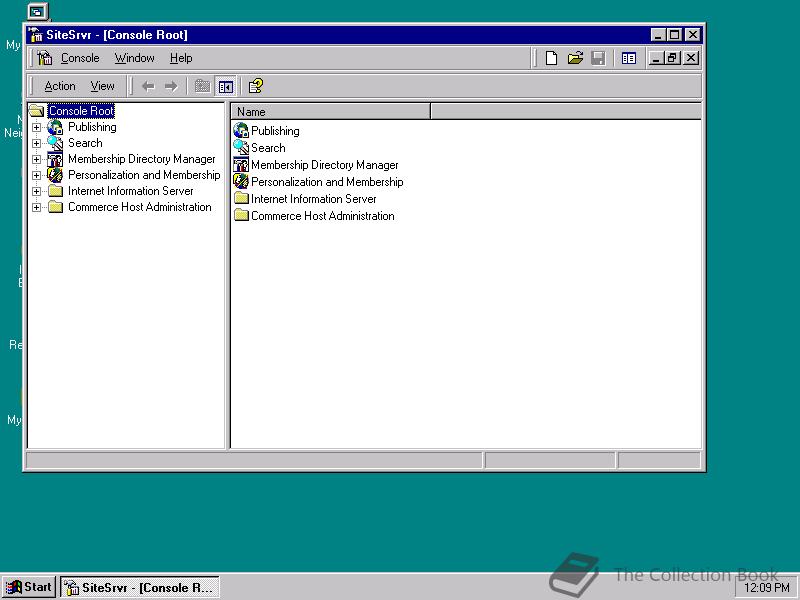Viewport: 800px width, 600px height.
Task: Click the MMC icon left of Console menu
Action: click(45, 58)
